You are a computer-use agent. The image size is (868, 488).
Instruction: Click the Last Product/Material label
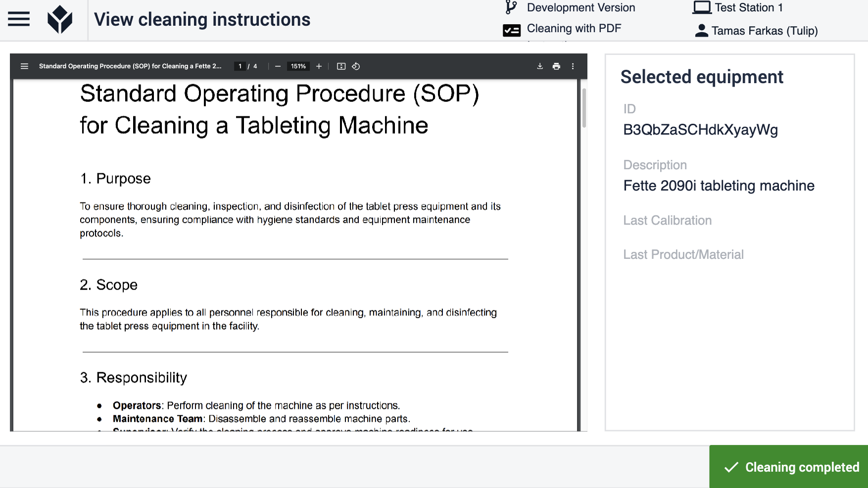(x=683, y=254)
